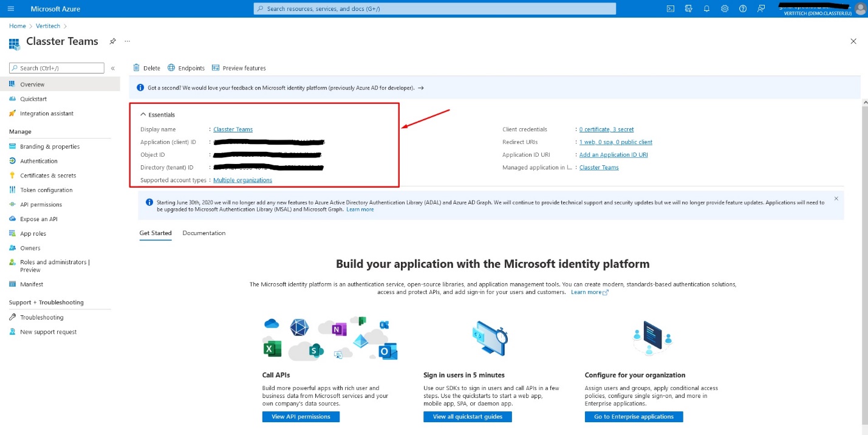Open the managed application Classter Teams link
The height and width of the screenshot is (435, 868).
[x=599, y=168]
